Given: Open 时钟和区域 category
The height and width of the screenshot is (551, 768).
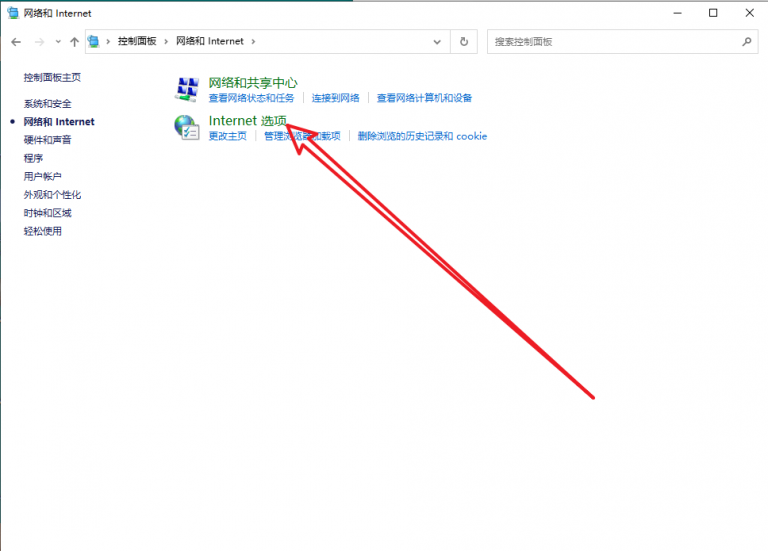Looking at the screenshot, I should pyautogui.click(x=48, y=213).
